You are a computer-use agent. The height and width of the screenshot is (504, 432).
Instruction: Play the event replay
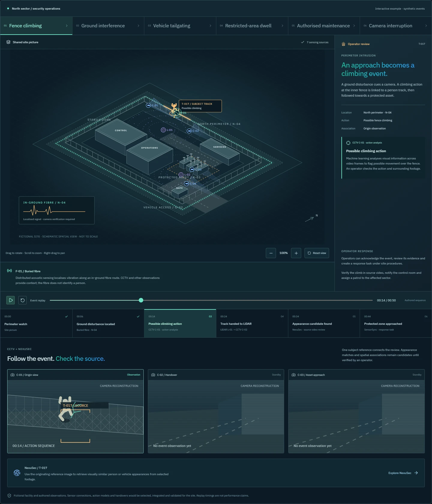pos(10,300)
